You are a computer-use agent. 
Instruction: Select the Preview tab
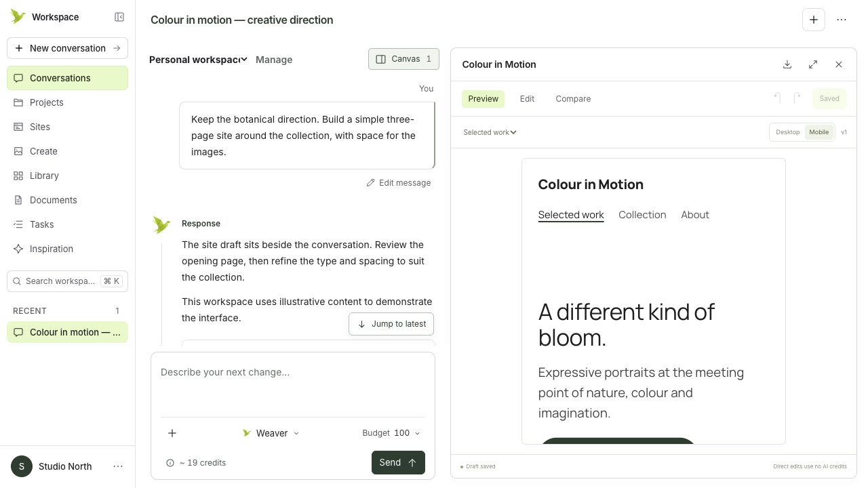483,99
